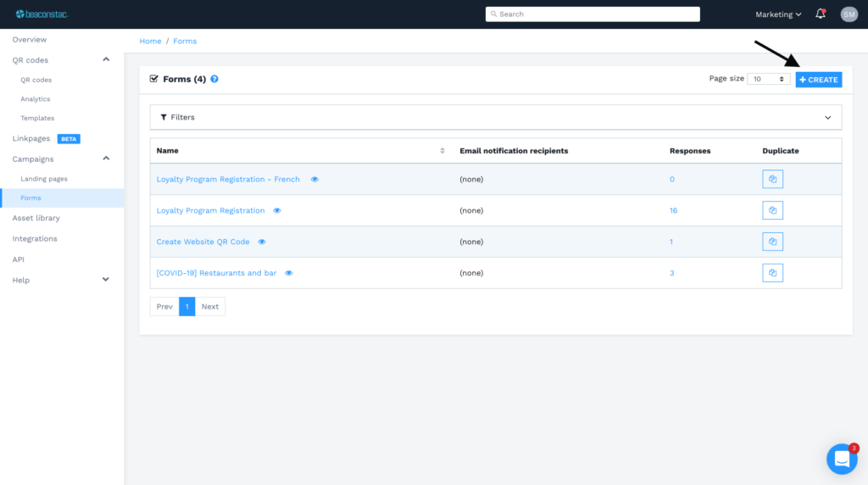The height and width of the screenshot is (485, 868).
Task: Expand the Filters panel chevron
Action: coord(827,117)
